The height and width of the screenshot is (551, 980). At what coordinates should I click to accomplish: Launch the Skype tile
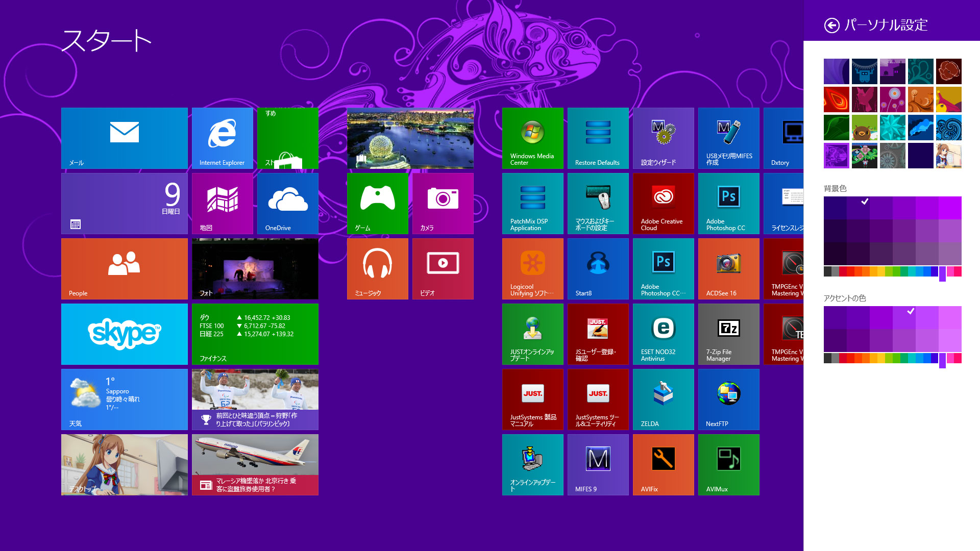point(125,334)
